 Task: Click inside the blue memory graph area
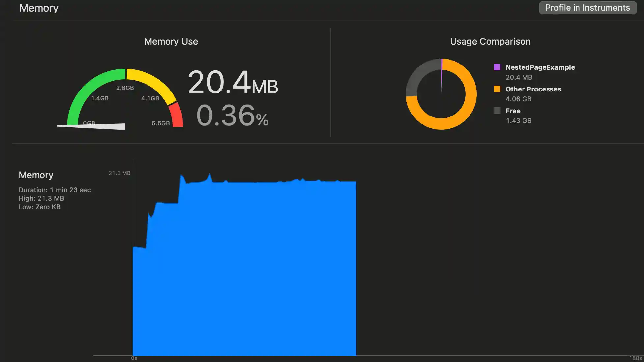244,270
